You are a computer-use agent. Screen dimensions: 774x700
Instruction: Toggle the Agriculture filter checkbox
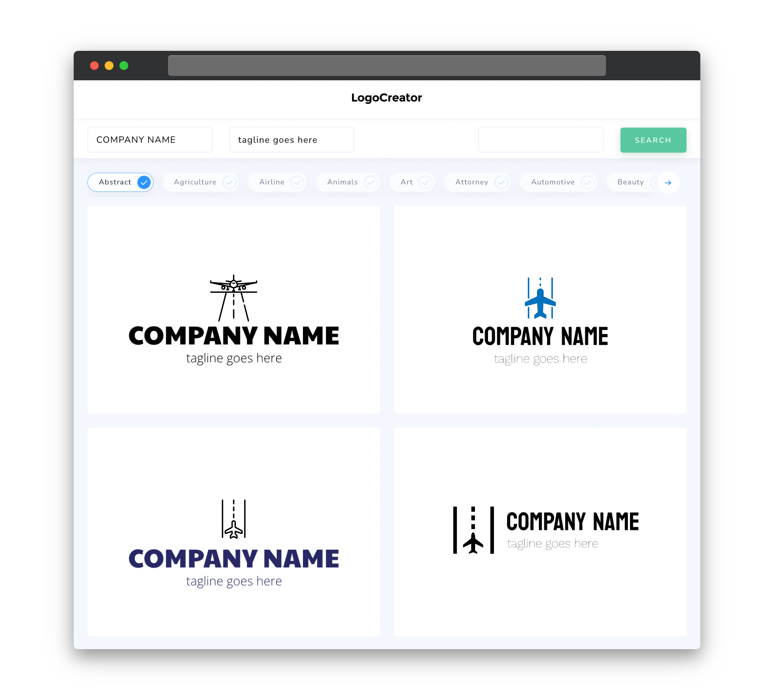click(x=229, y=182)
